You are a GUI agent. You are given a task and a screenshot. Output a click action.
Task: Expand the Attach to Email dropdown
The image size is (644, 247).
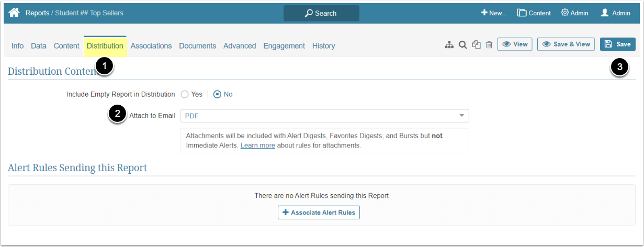point(324,116)
